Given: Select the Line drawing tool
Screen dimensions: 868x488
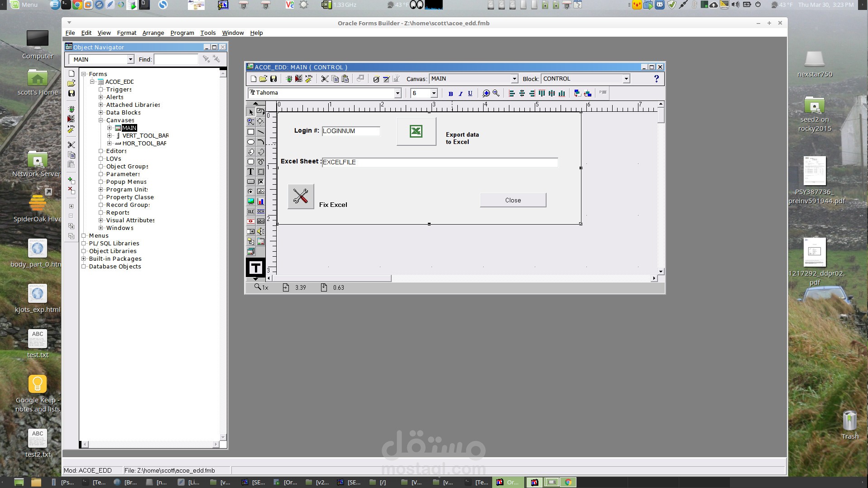Looking at the screenshot, I should pyautogui.click(x=261, y=132).
